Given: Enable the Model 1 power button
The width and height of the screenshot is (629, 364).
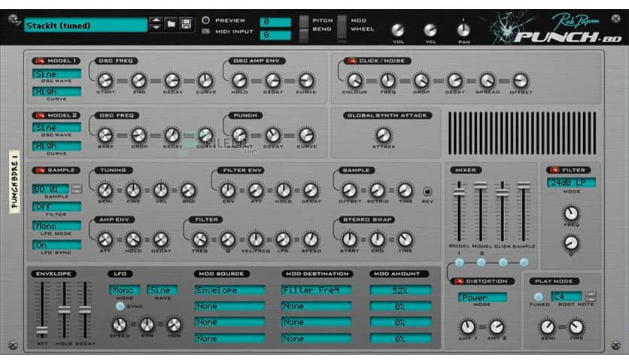Looking at the screenshot, I should [40, 61].
